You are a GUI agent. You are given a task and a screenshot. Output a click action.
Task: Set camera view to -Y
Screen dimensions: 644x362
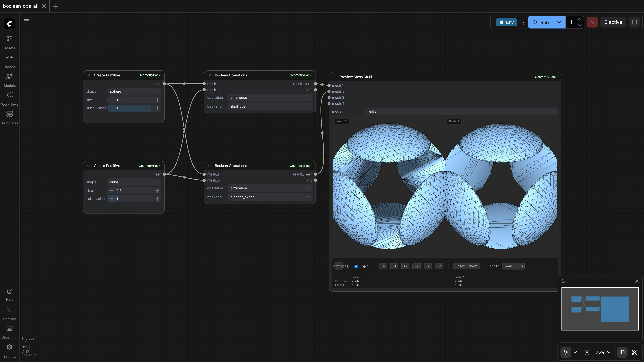click(416, 266)
